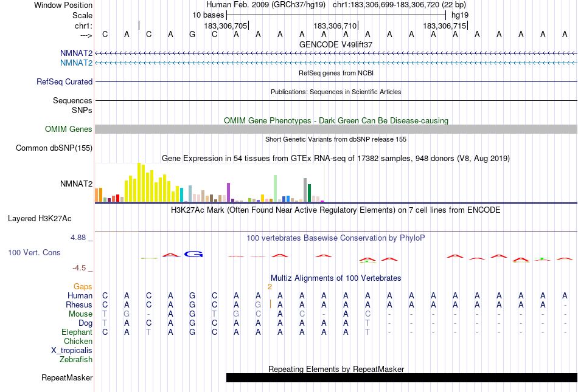578x392 pixels.
Task: Click the 4.88 PhyloP upper scale value
Action: (x=78, y=238)
